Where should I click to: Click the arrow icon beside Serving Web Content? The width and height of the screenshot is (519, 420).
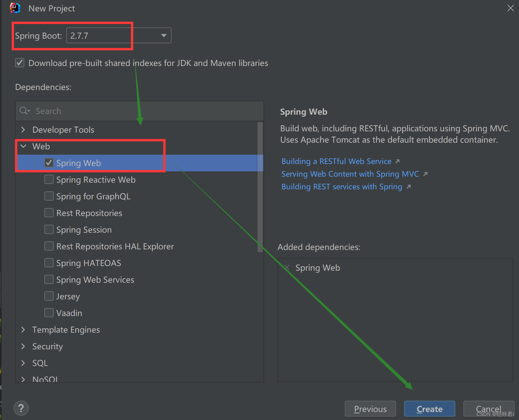click(426, 174)
